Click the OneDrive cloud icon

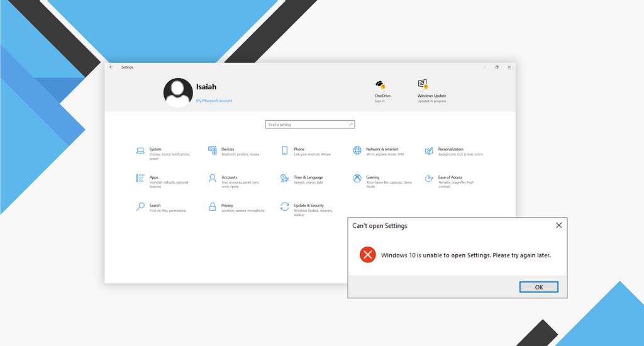(x=380, y=85)
